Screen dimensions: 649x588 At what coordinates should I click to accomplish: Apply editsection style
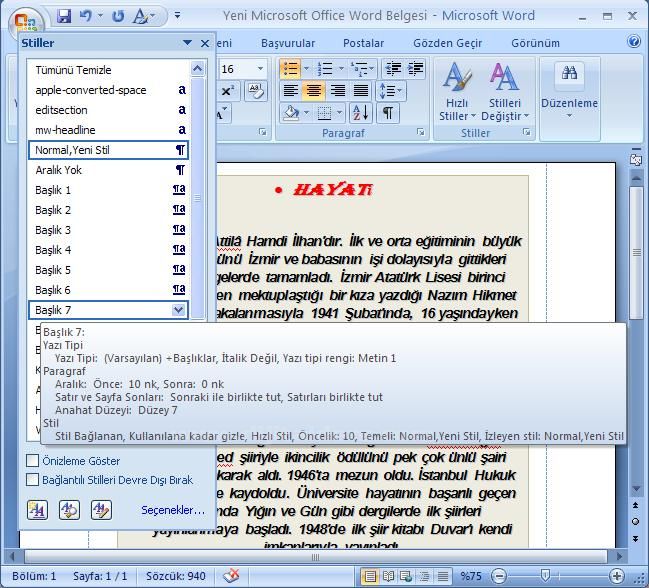coord(108,110)
